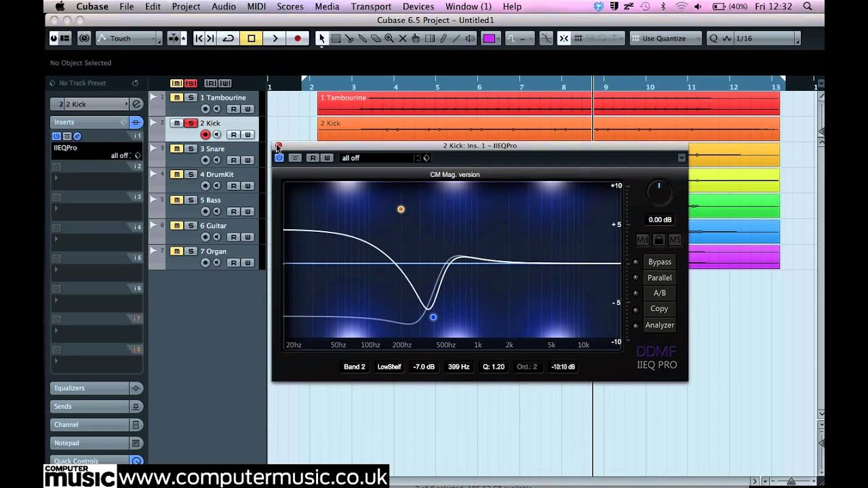Image resolution: width=868 pixels, height=488 pixels.
Task: Toggle Read automation on 4 DrumKit
Action: [234, 186]
